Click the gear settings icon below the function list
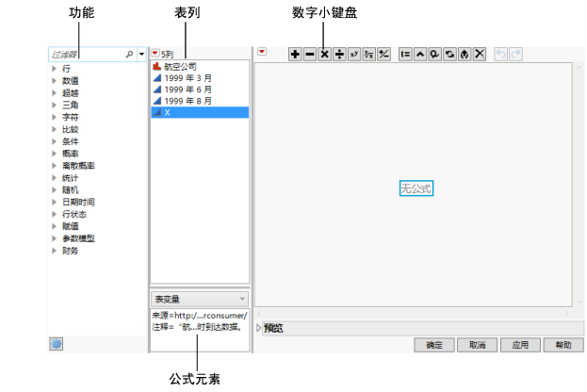Image resolution: width=587 pixels, height=392 pixels. (57, 344)
